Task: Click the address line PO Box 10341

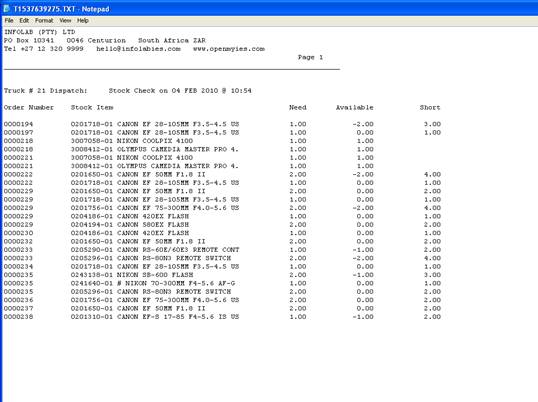Action: click(29, 40)
